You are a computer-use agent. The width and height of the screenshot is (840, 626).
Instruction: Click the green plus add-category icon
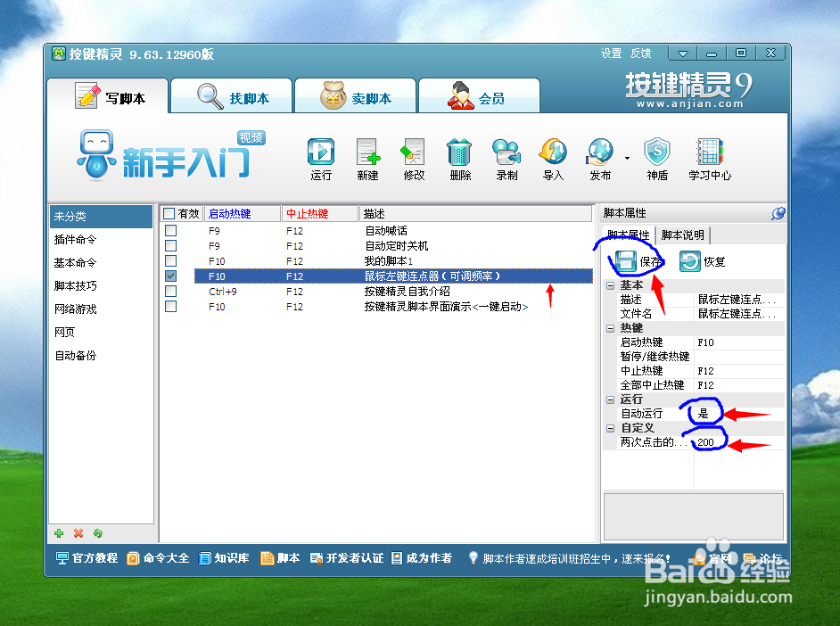(59, 533)
